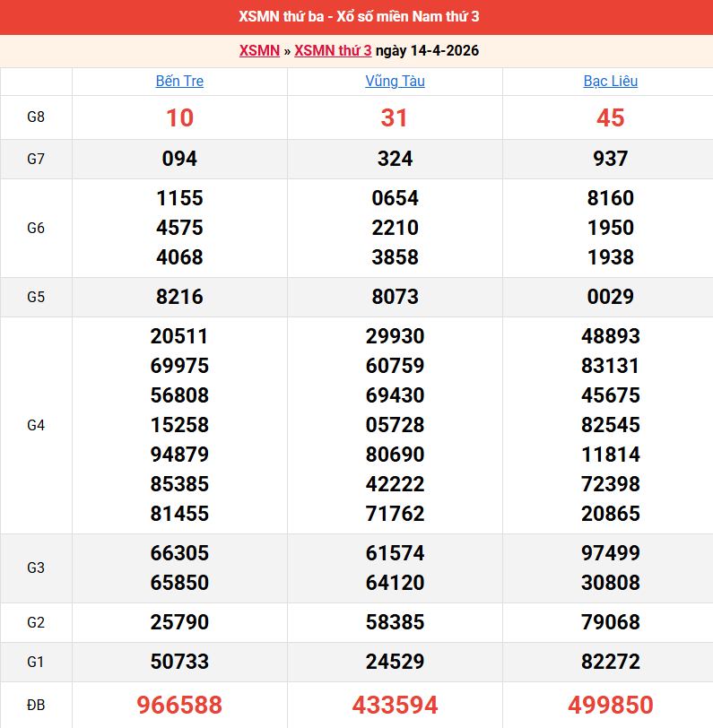This screenshot has height=728, width=713.
Task: Select the G1 number 50733
Action: click(179, 662)
